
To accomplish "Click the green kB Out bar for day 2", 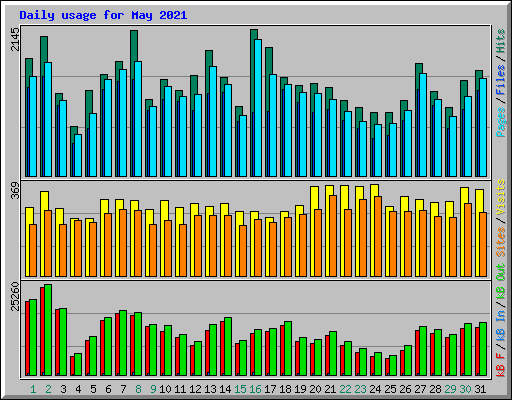I will [48, 330].
